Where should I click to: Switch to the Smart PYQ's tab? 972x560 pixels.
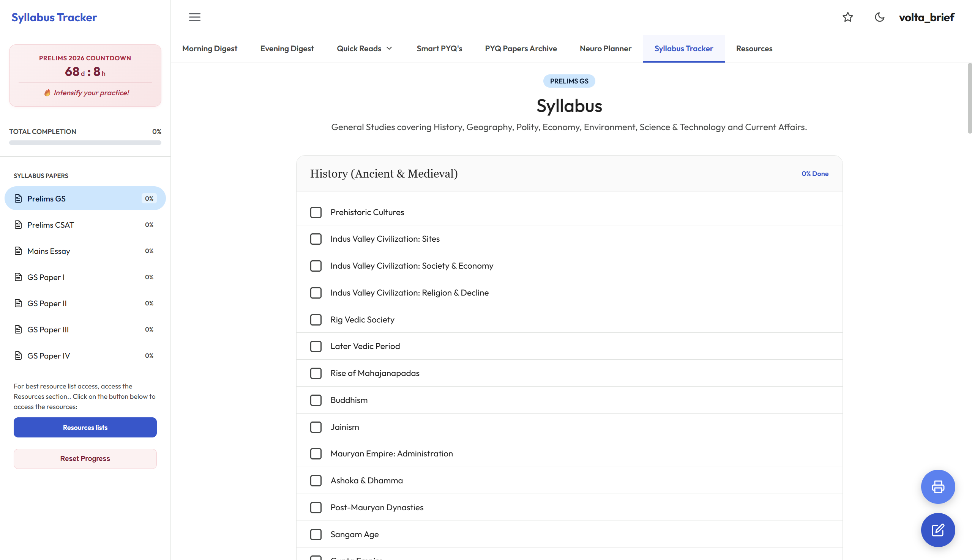tap(439, 49)
